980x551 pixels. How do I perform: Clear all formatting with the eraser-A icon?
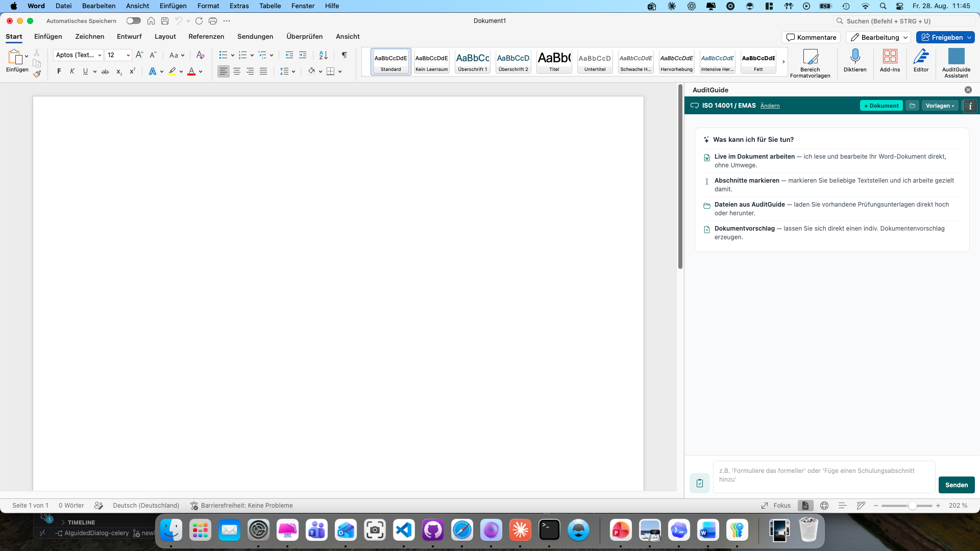coord(201,55)
